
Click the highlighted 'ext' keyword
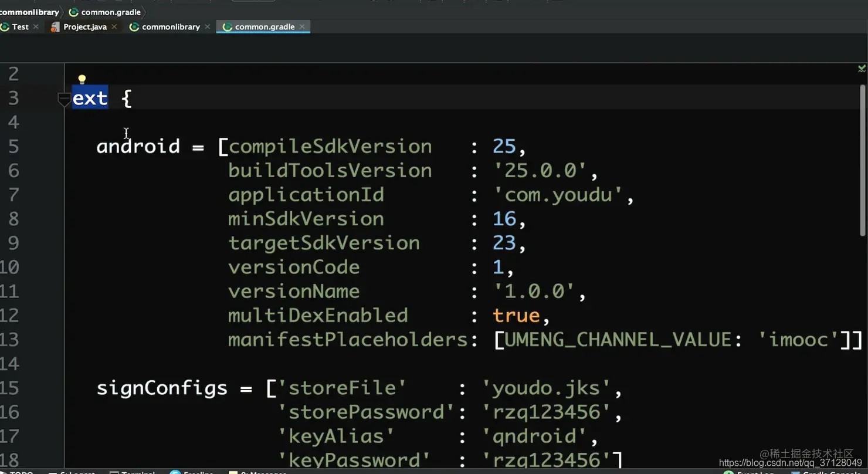90,98
